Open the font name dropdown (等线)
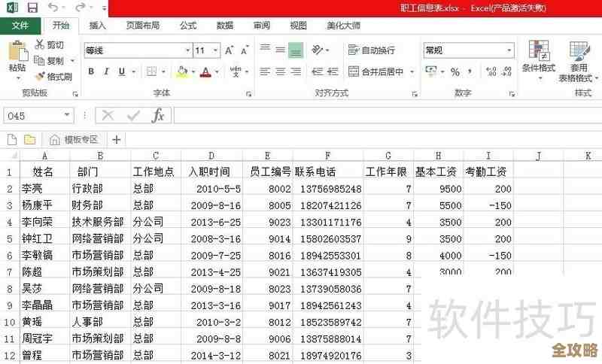602x364 pixels. pos(187,50)
